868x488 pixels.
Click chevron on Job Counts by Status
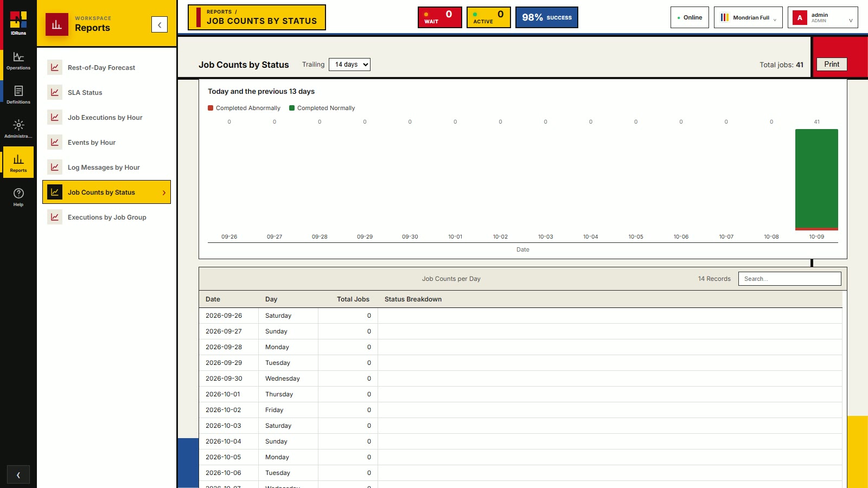[x=164, y=192]
